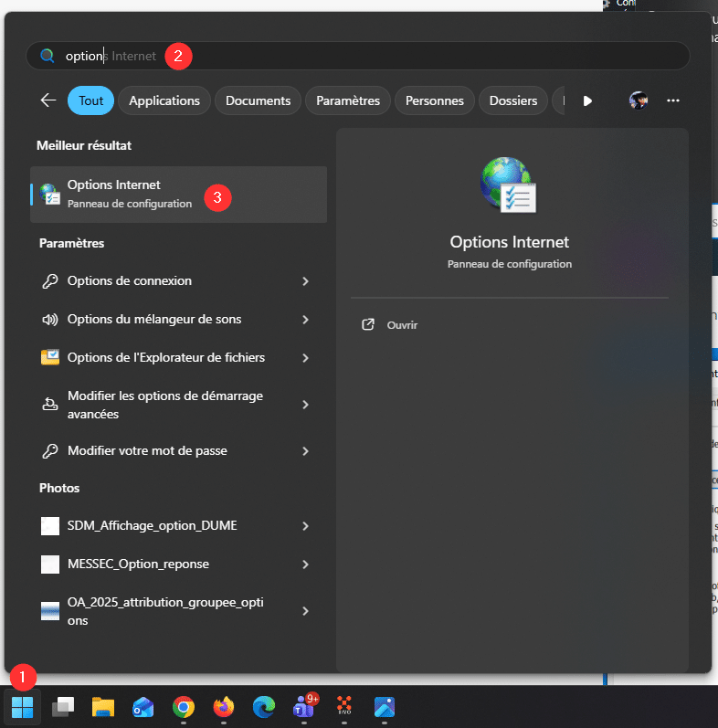This screenshot has width=718, height=728.
Task: Open Firefox from the taskbar
Action: [x=223, y=707]
